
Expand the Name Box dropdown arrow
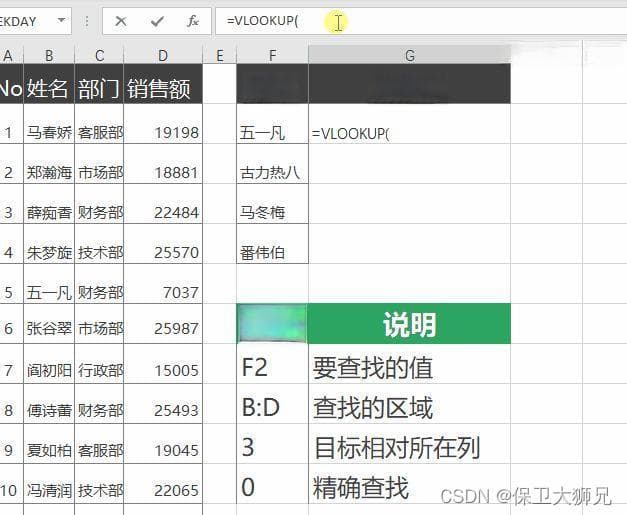pyautogui.click(x=61, y=20)
